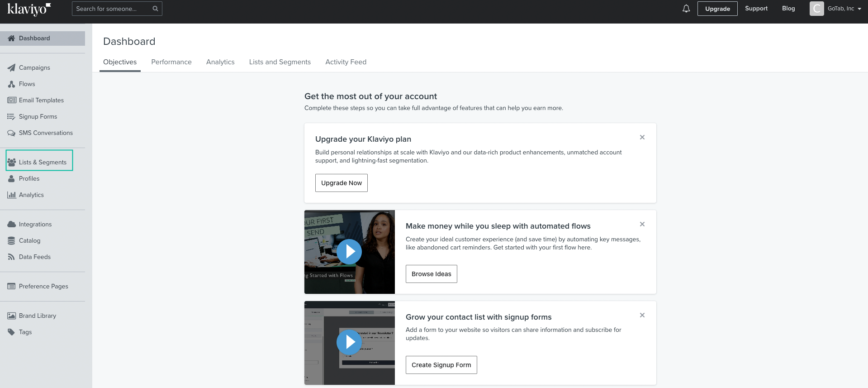Viewport: 868px width, 388px height.
Task: Click the Create Signup Form button
Action: coord(441,365)
